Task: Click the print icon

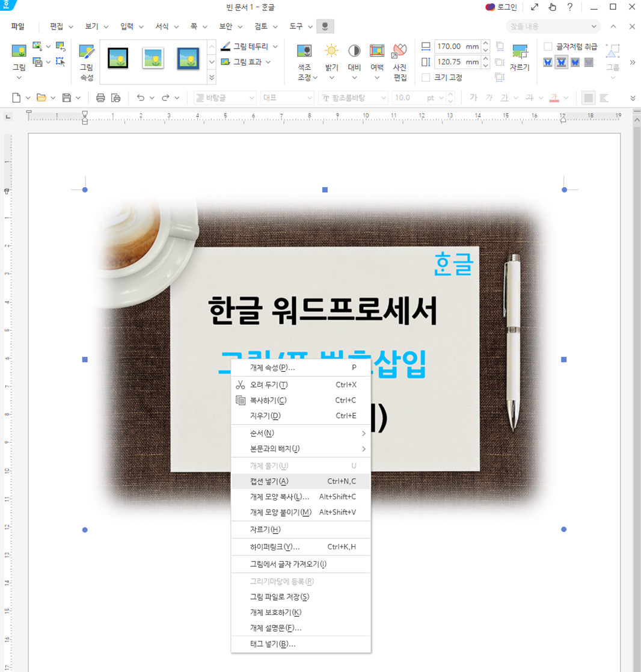Action: pyautogui.click(x=100, y=97)
